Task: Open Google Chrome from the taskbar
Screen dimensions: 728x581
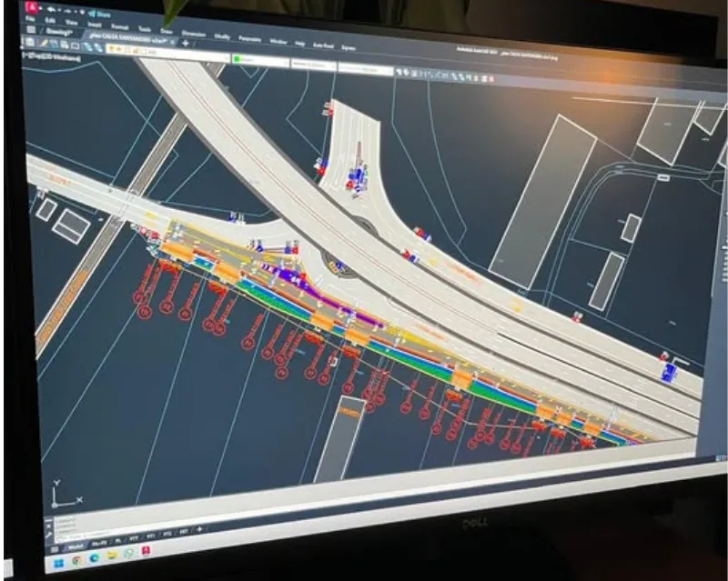Action: pos(76,561)
